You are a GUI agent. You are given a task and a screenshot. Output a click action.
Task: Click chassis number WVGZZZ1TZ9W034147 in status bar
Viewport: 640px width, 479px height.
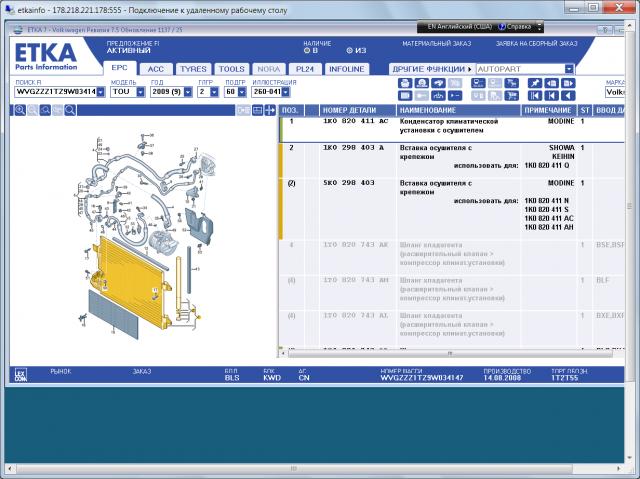pos(422,378)
